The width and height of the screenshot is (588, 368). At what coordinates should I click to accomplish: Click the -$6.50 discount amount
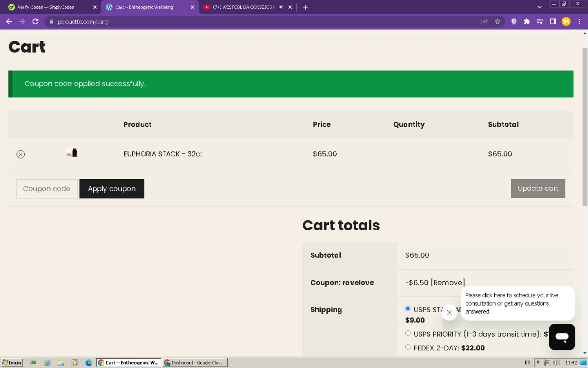[417, 282]
